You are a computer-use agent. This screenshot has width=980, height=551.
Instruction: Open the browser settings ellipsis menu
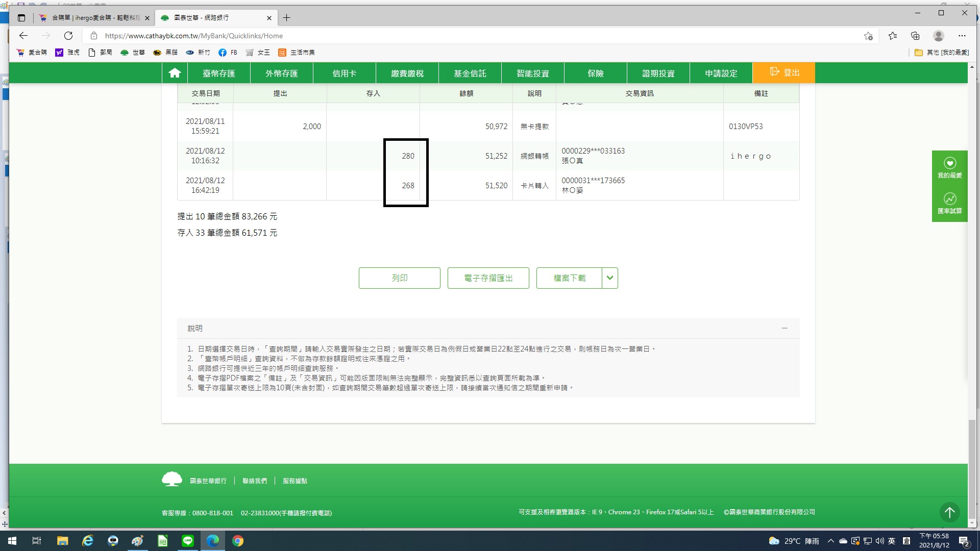962,36
